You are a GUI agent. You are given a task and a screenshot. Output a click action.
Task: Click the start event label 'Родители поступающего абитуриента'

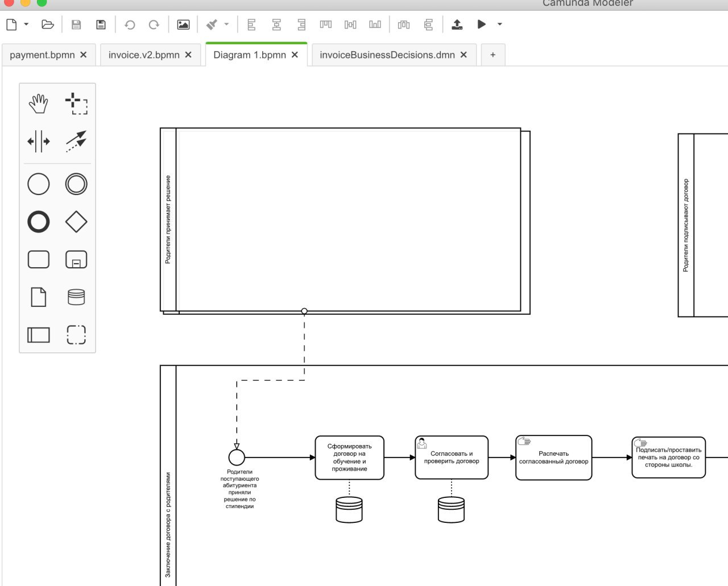pyautogui.click(x=239, y=489)
